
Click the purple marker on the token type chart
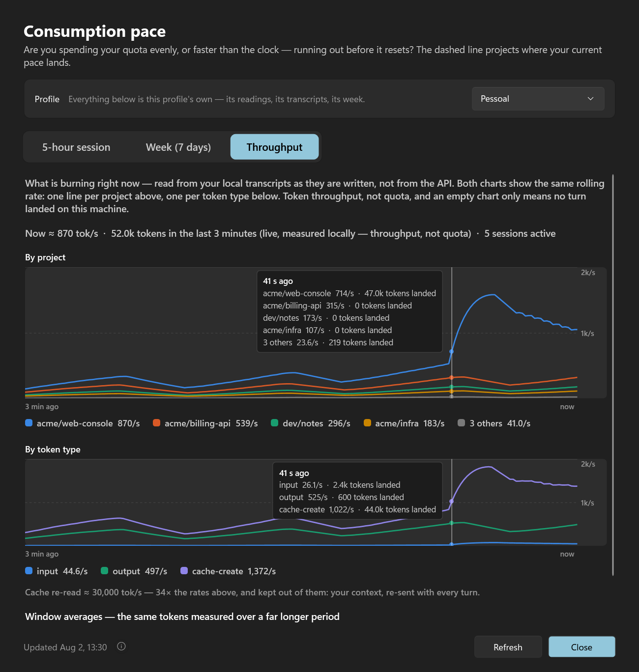point(452,501)
